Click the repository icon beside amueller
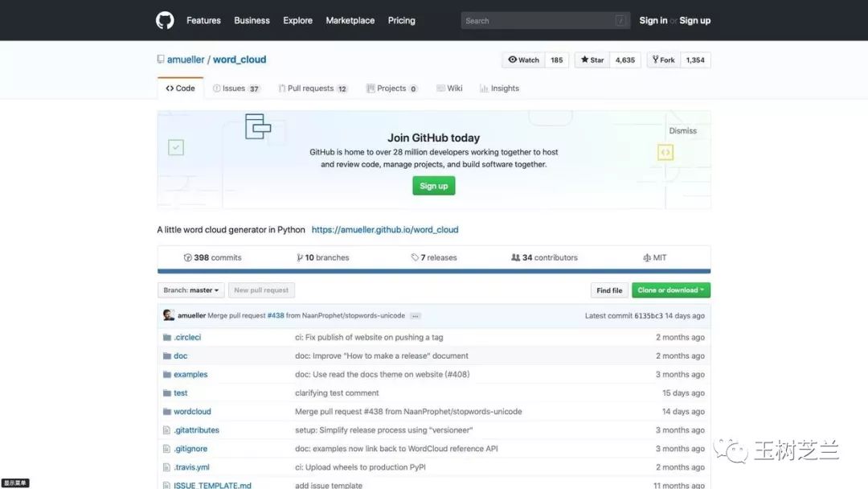The width and height of the screenshot is (868, 489). [161, 60]
